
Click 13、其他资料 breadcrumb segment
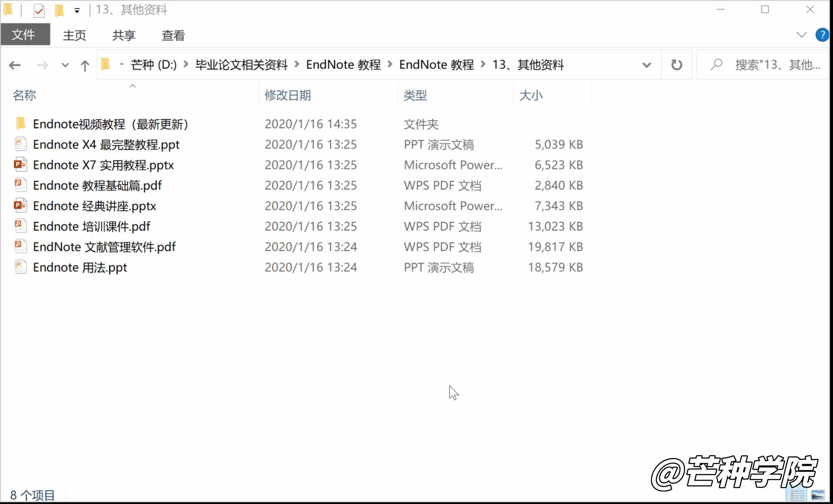coord(528,65)
